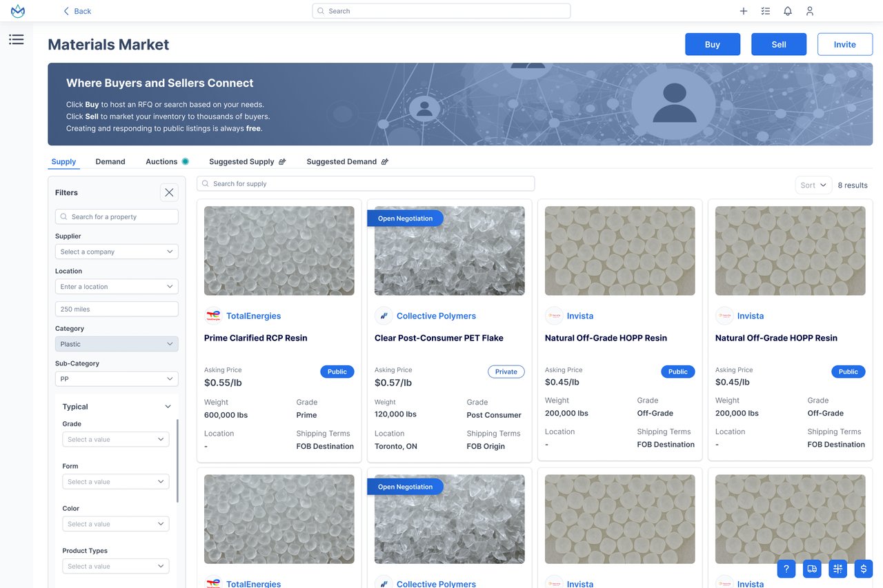Click inside the supply search field
Screen dimensions: 883x588
(x=365, y=183)
